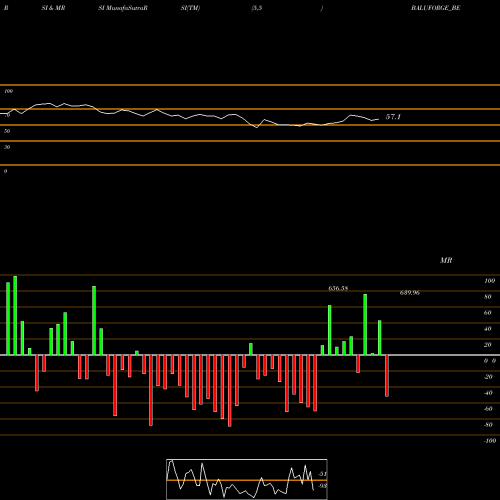Click the 'SI(TM)' header label
This screenshot has height=500, width=500.
(x=190, y=8)
